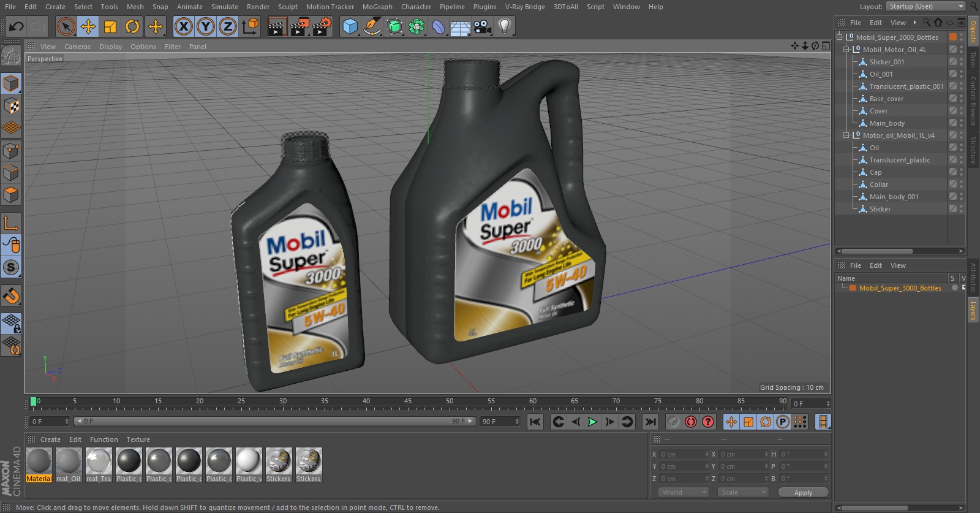The width and height of the screenshot is (980, 513).
Task: Add a light object
Action: point(505,26)
